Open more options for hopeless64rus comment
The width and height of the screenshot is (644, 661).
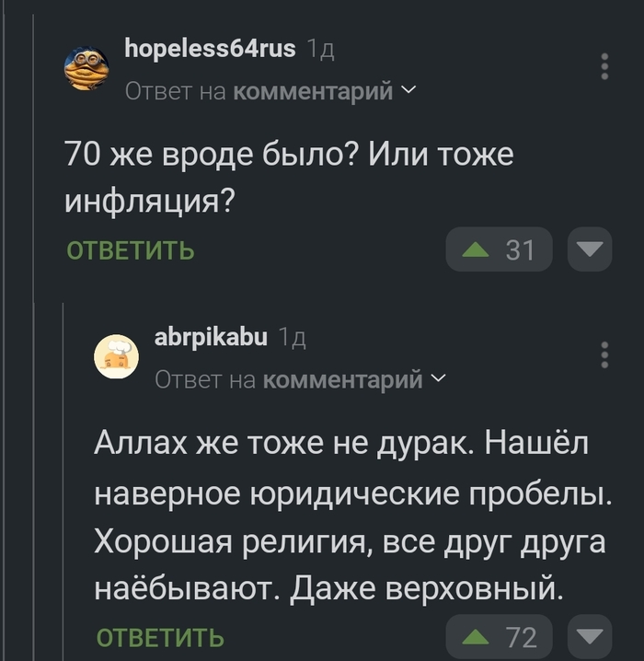tap(604, 68)
